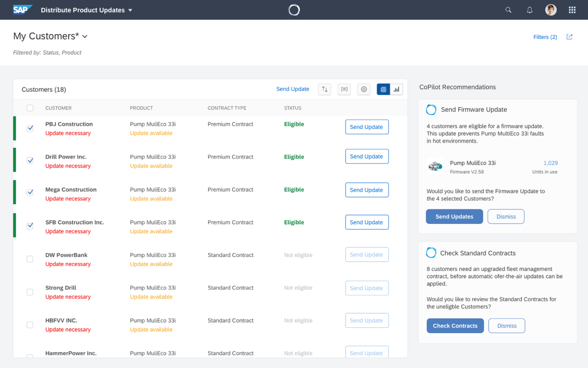
Task: Select the DW PowerBank checkbox
Action: pos(30,259)
